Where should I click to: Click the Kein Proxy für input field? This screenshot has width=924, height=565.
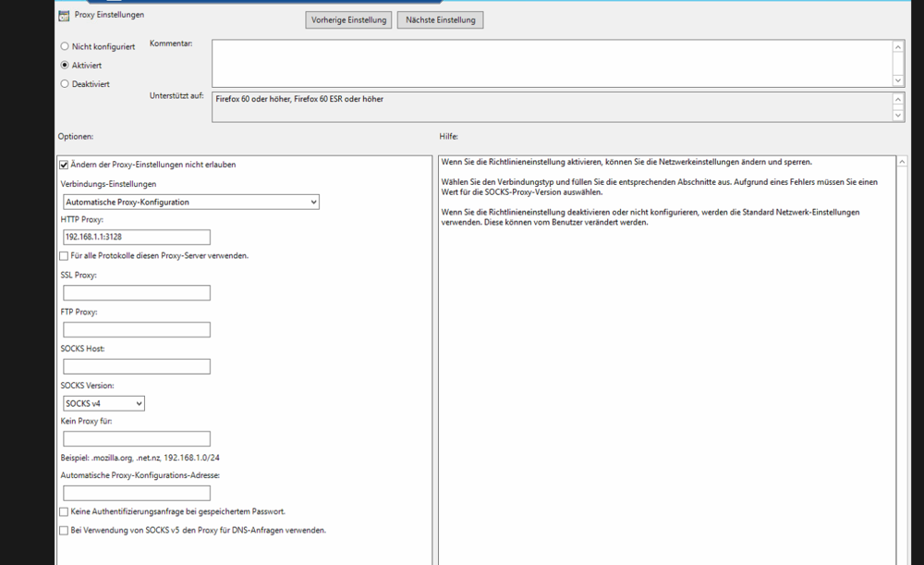(x=136, y=439)
